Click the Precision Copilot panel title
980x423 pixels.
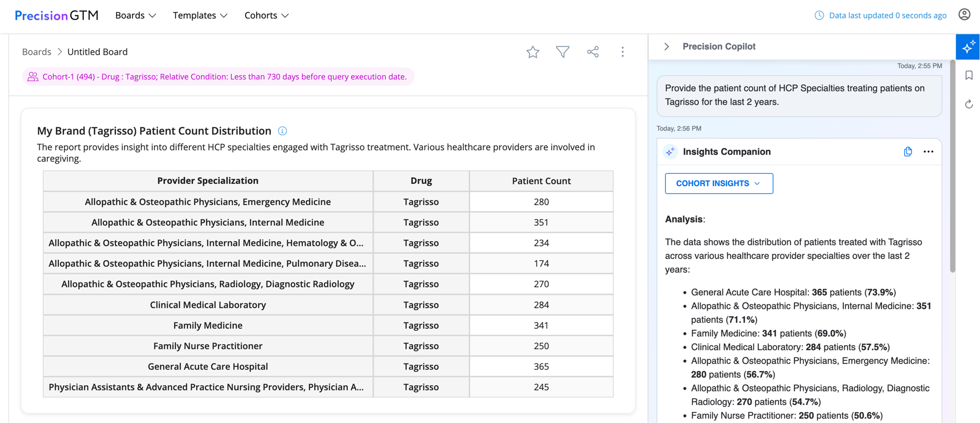coord(719,47)
